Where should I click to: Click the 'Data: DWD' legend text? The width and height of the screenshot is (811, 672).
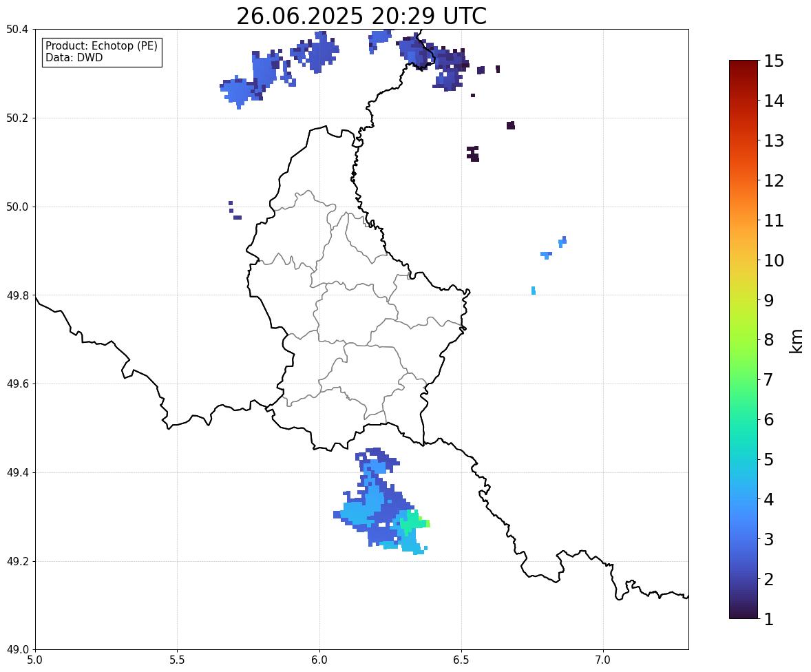(x=74, y=57)
